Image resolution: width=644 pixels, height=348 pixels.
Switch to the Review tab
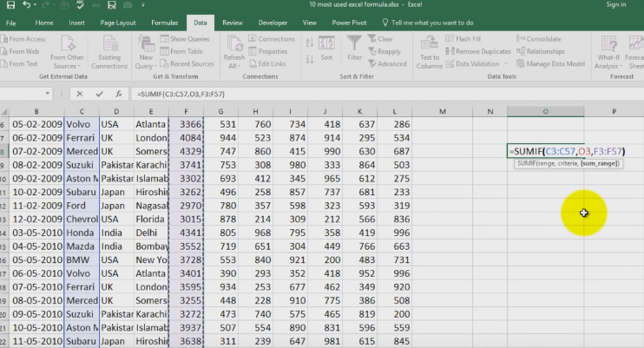pyautogui.click(x=233, y=23)
